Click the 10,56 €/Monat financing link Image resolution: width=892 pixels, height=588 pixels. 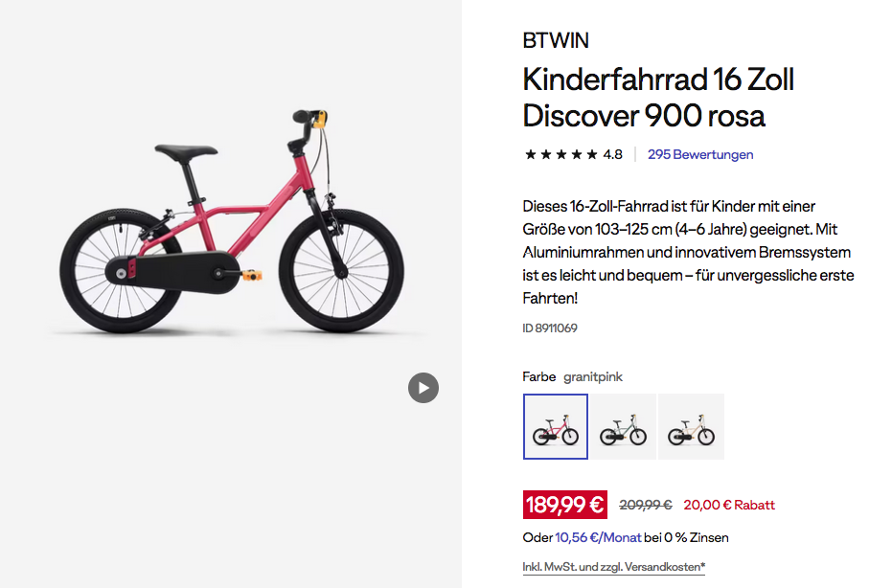click(x=598, y=537)
